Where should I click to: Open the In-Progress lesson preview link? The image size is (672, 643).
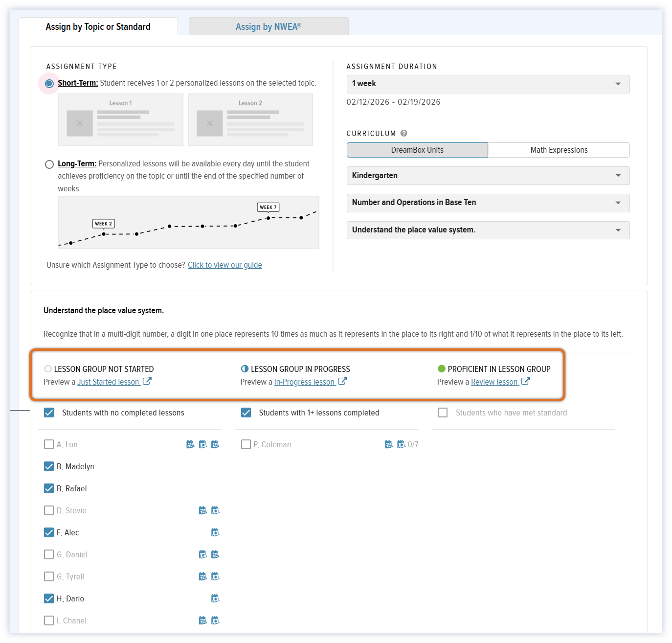click(x=304, y=382)
